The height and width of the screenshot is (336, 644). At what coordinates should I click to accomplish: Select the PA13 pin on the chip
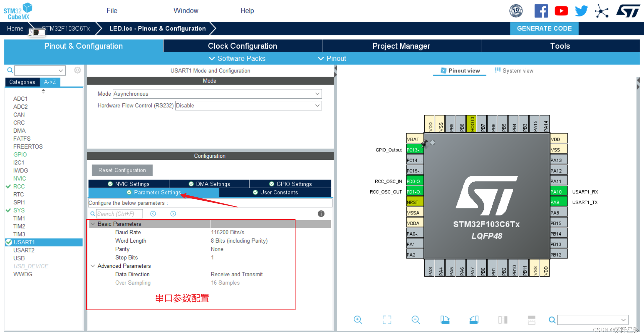pyautogui.click(x=559, y=160)
